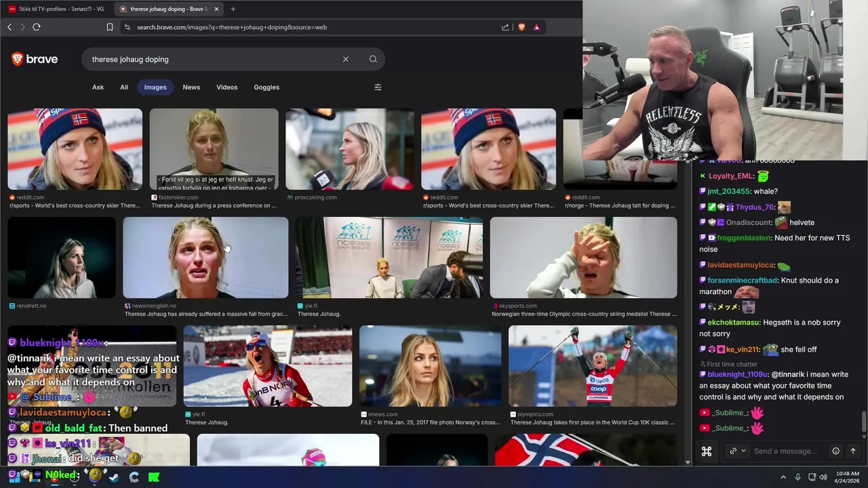Close the 'therese johaug doping' tab
868x488 pixels.
coord(216,9)
